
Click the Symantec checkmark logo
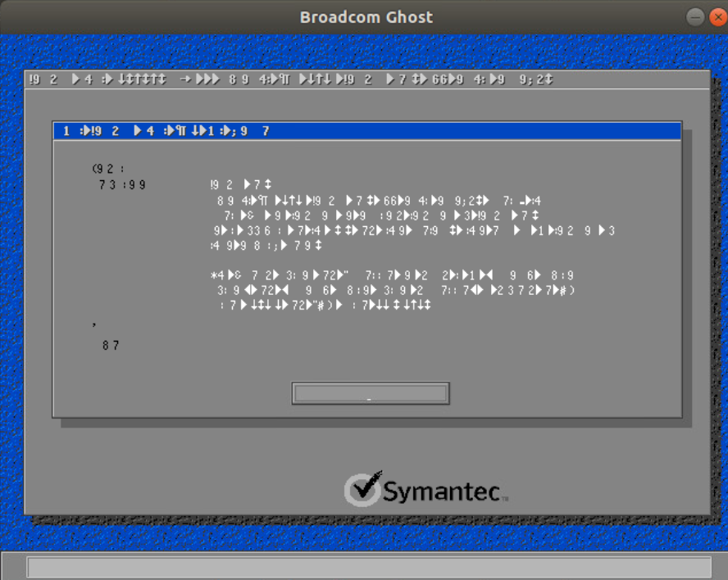pyautogui.click(x=363, y=488)
